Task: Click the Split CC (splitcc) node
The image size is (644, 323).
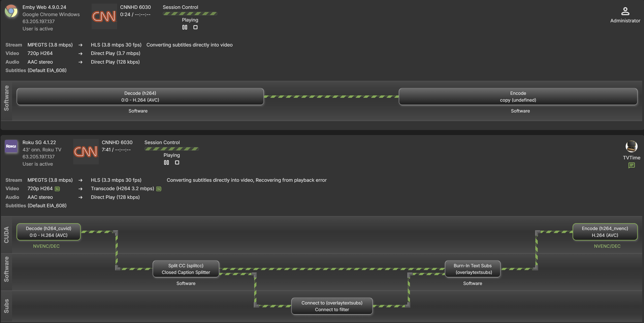Action: point(186,269)
